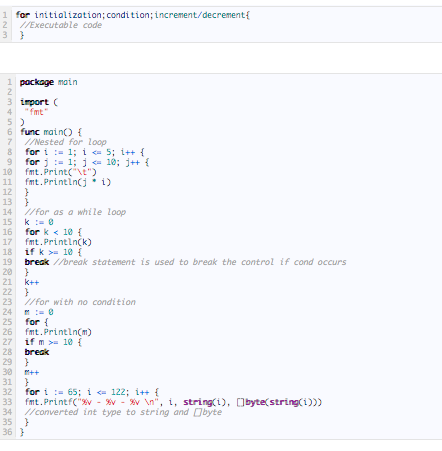Click the 'fmt.Println(j * i)' line

(68, 182)
